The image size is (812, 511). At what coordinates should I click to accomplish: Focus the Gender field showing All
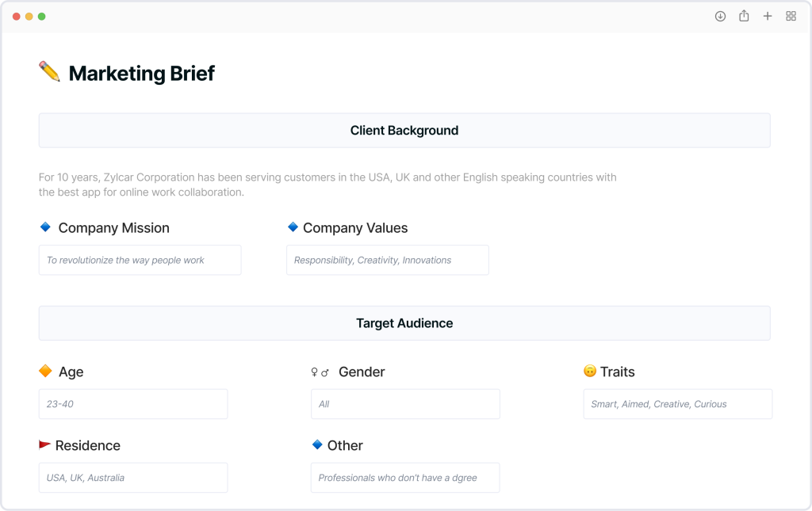click(x=405, y=404)
